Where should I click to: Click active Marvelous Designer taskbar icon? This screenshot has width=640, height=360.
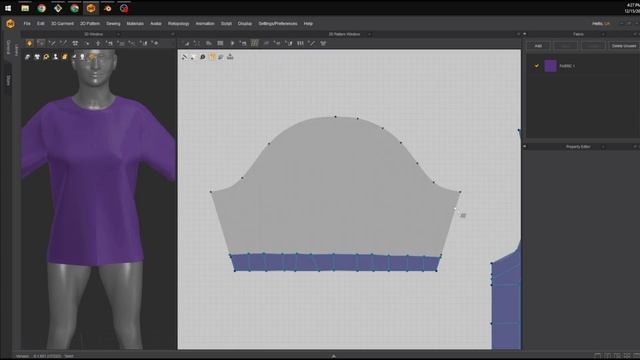point(91,8)
